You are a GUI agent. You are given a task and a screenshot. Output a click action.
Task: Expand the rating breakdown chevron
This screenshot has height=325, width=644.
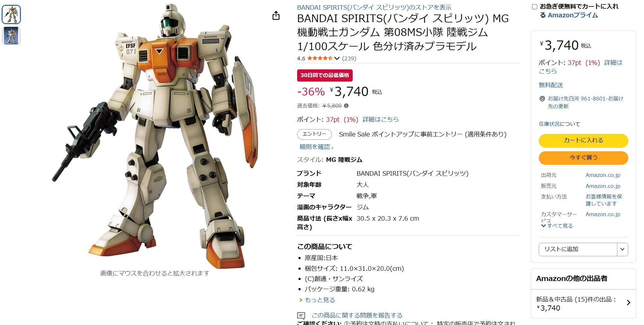pyautogui.click(x=337, y=58)
